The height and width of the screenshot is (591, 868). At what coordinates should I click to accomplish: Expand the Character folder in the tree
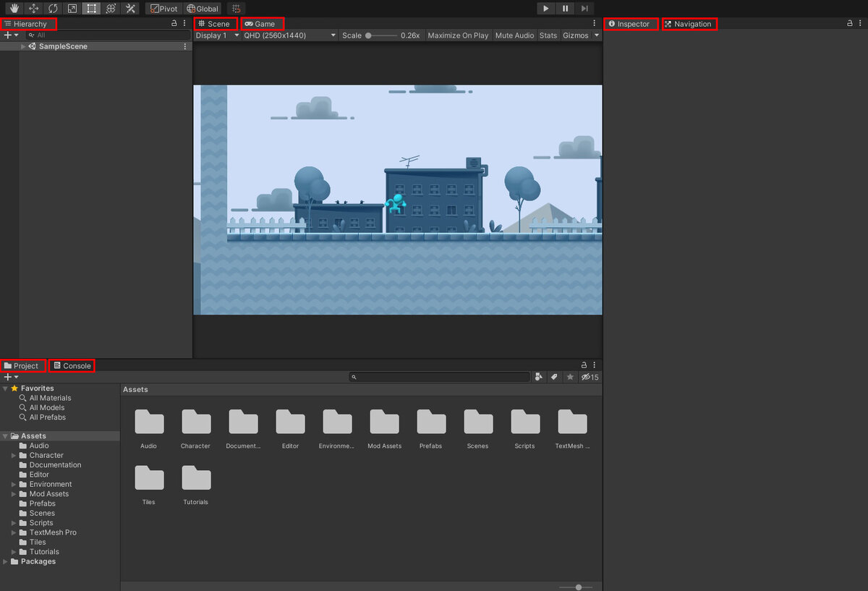pos(14,455)
